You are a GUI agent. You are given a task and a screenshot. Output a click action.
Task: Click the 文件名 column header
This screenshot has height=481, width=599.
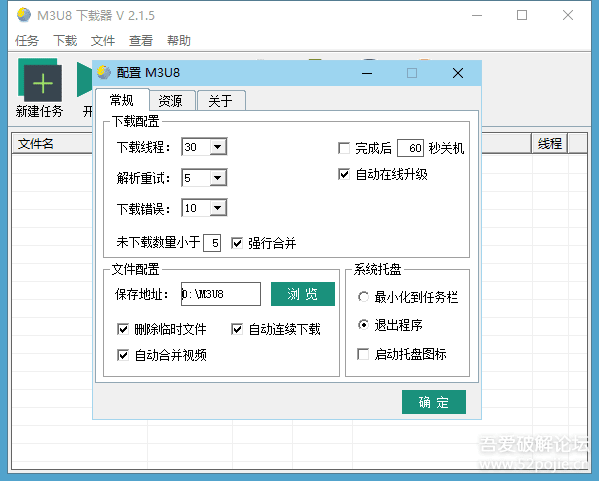[x=52, y=144]
